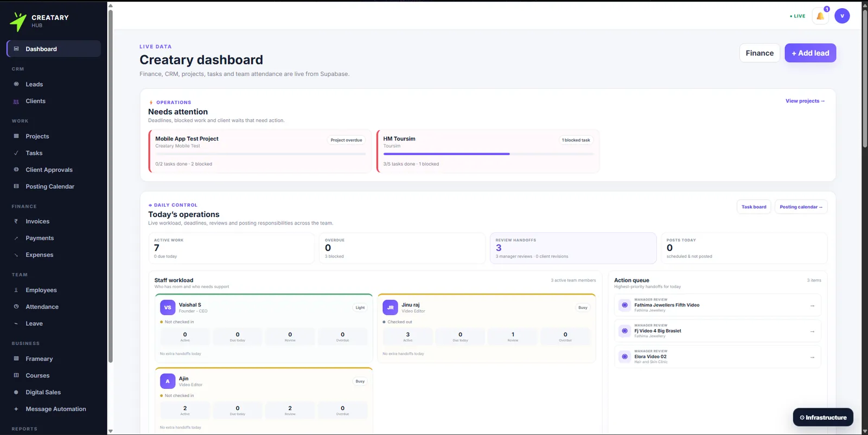Click the + Add lead button
The height and width of the screenshot is (435, 868).
[810, 53]
